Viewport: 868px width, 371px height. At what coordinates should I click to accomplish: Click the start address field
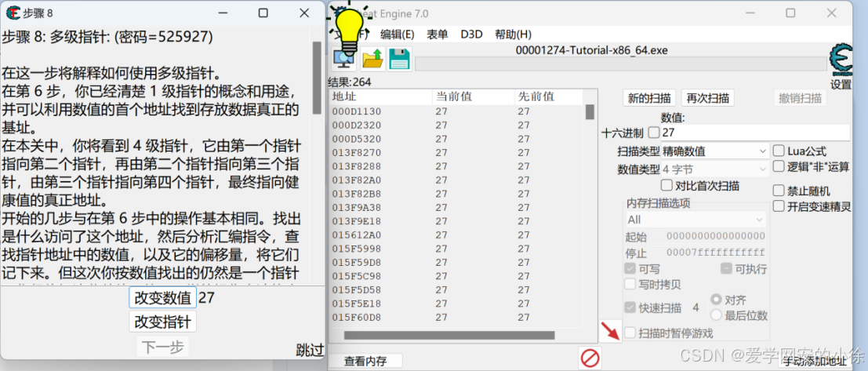715,236
